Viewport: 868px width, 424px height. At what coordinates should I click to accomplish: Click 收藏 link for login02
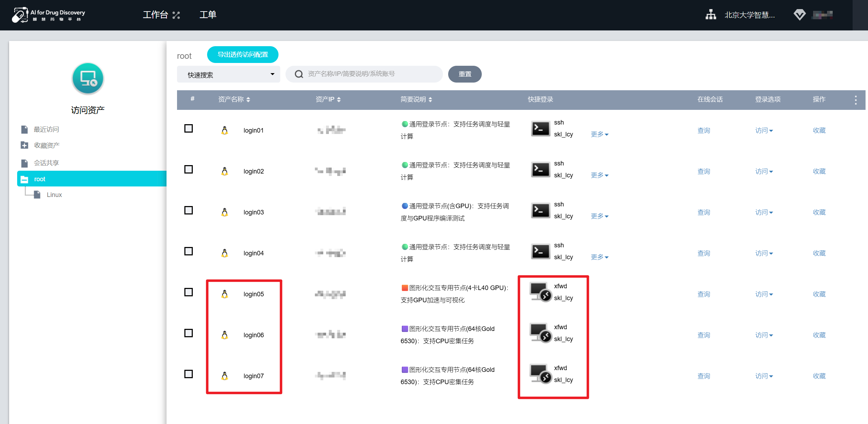coord(819,171)
